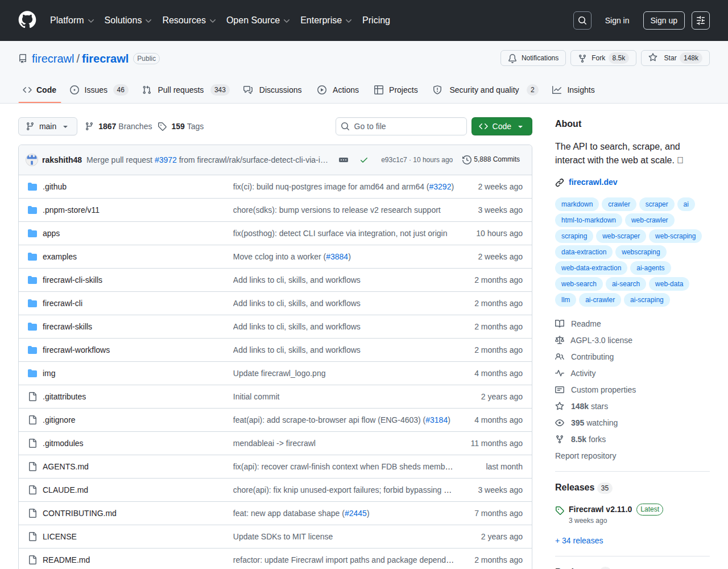Screen dimensions: 728x569
Task: Open appearance settings icon next to Sign up
Action: coord(701,20)
